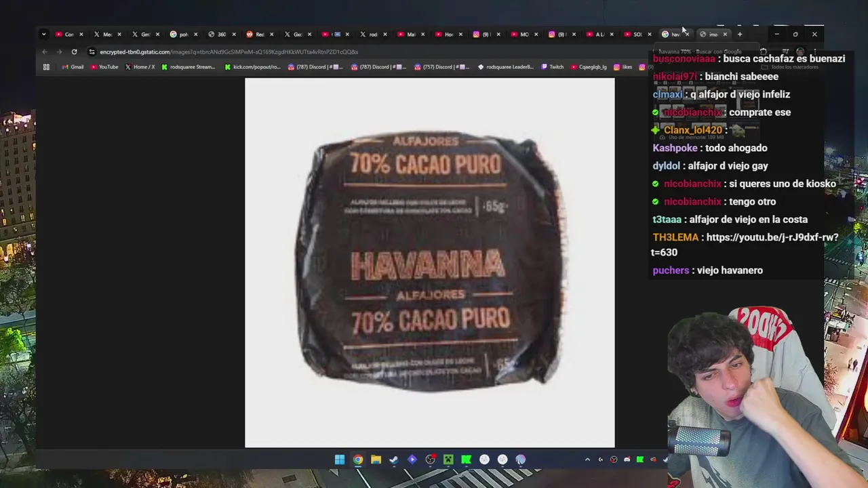Open the apps grid in bookmarks bar
The width and height of the screenshot is (868, 488).
(46, 67)
